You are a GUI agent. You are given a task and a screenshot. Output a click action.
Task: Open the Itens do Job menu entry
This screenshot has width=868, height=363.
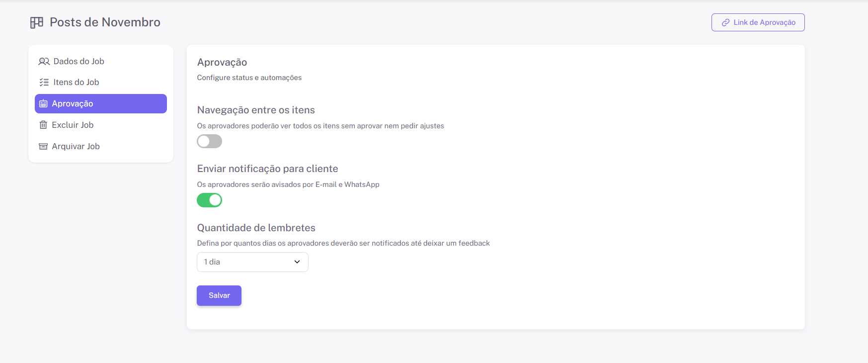(x=77, y=83)
